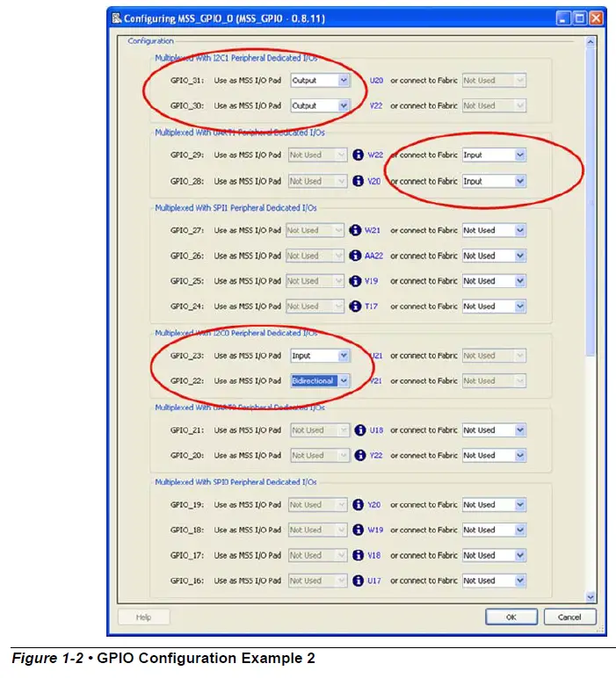Click the OK button
The image size is (616, 678).
pos(511,617)
